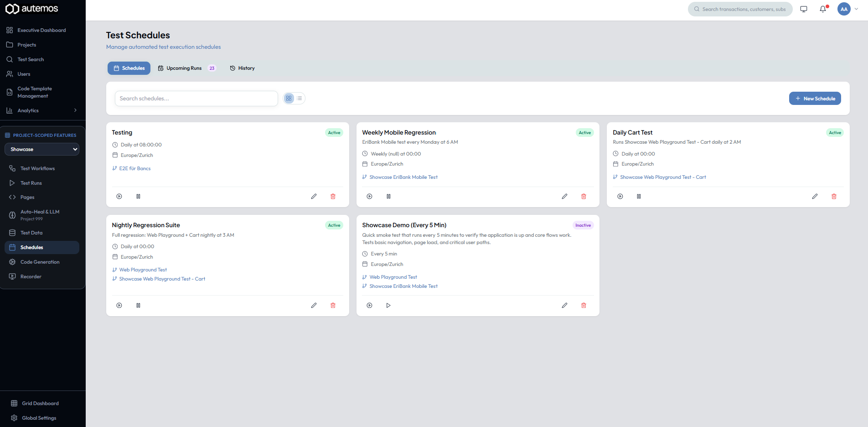Delete the Weekly Mobile Regression schedule
The image size is (868, 427).
tap(584, 196)
